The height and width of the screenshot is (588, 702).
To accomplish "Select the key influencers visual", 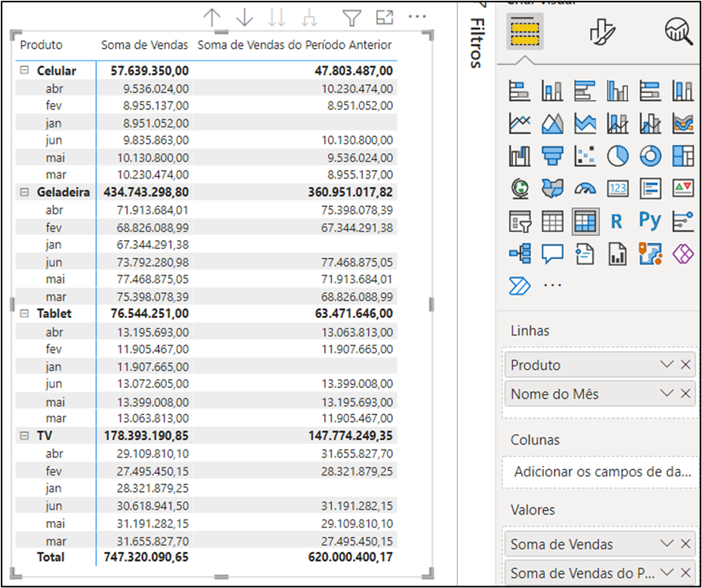I will [683, 221].
